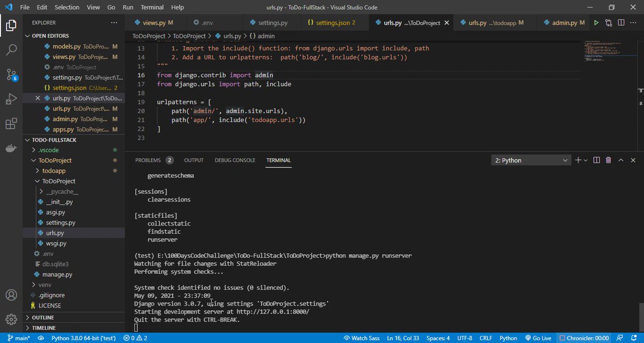Expand the todoapp folder
The height and width of the screenshot is (343, 644).
74,170
